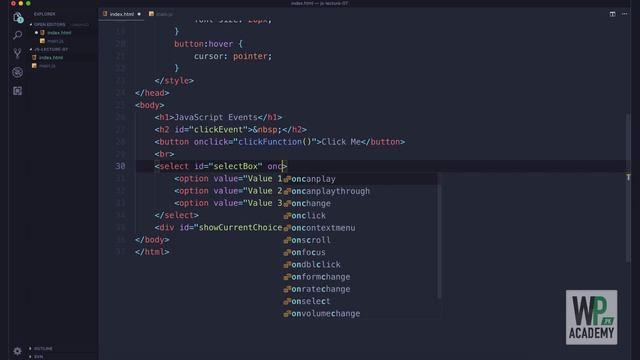Screen dimensions: 640x360
Task: Open the editor More Actions ellipsis
Action: coord(624,14)
